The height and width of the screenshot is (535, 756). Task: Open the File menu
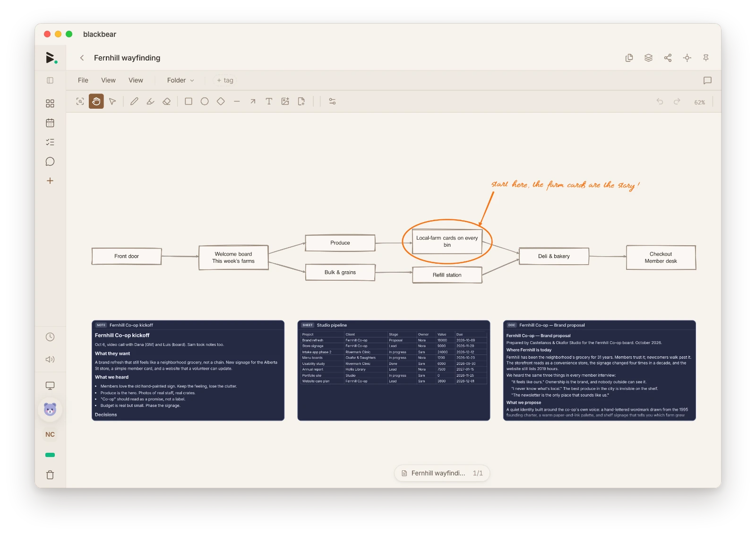tap(83, 80)
